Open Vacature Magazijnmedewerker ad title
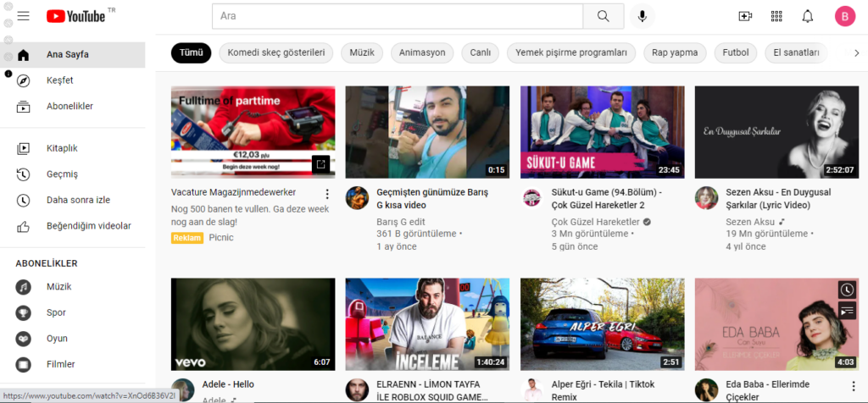 pos(234,192)
